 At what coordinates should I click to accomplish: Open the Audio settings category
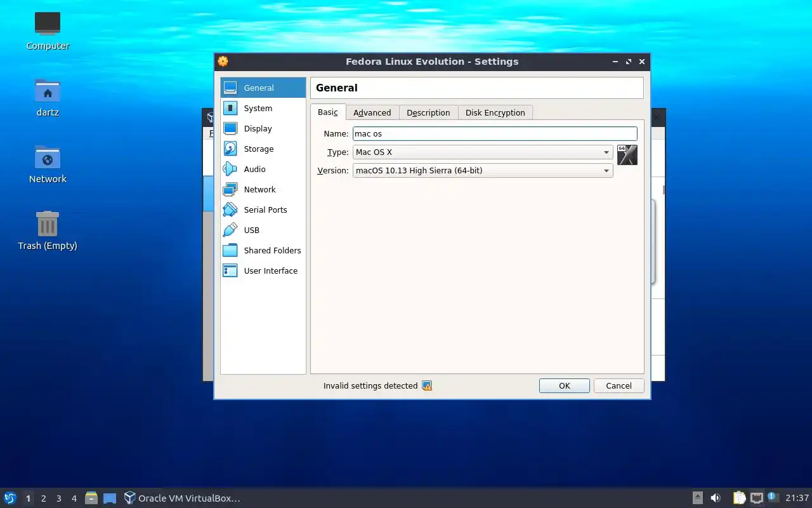pos(263,169)
